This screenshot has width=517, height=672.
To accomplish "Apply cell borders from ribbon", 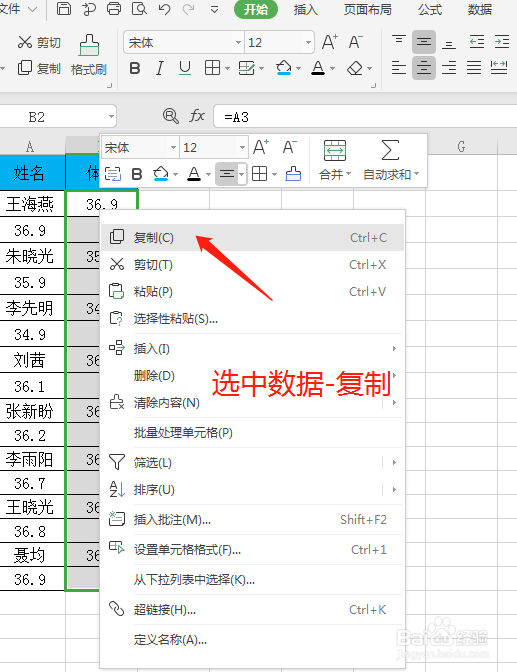I will pos(213,68).
